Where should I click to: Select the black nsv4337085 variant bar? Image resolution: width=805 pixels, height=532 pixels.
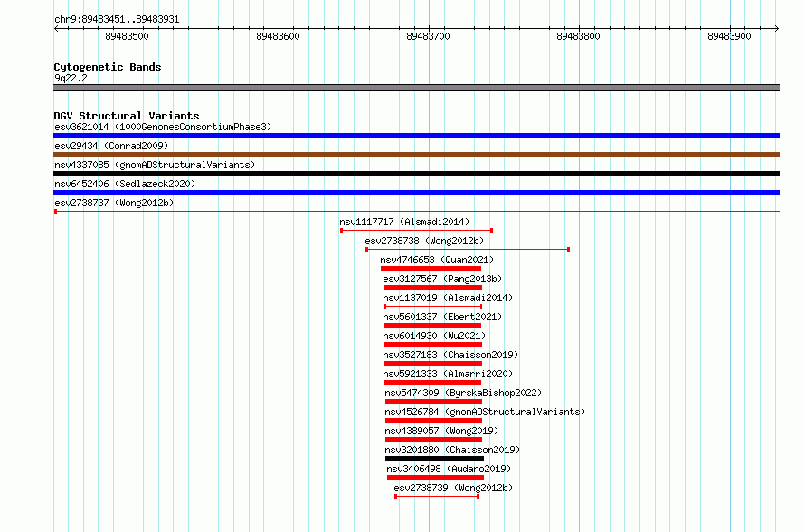416,174
